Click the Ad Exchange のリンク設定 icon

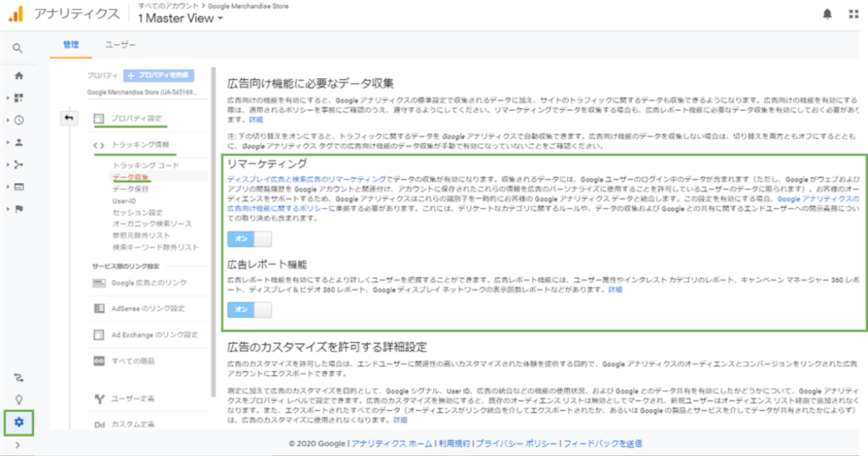click(x=99, y=335)
